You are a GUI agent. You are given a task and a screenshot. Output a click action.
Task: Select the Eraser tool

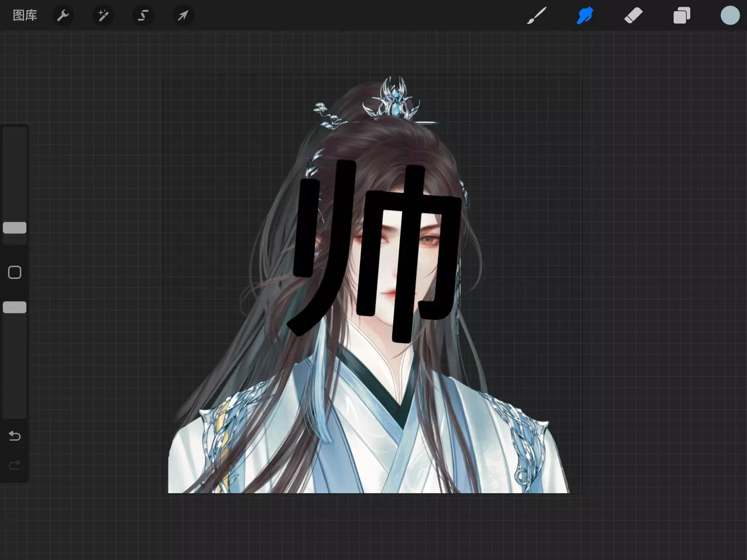tap(633, 16)
